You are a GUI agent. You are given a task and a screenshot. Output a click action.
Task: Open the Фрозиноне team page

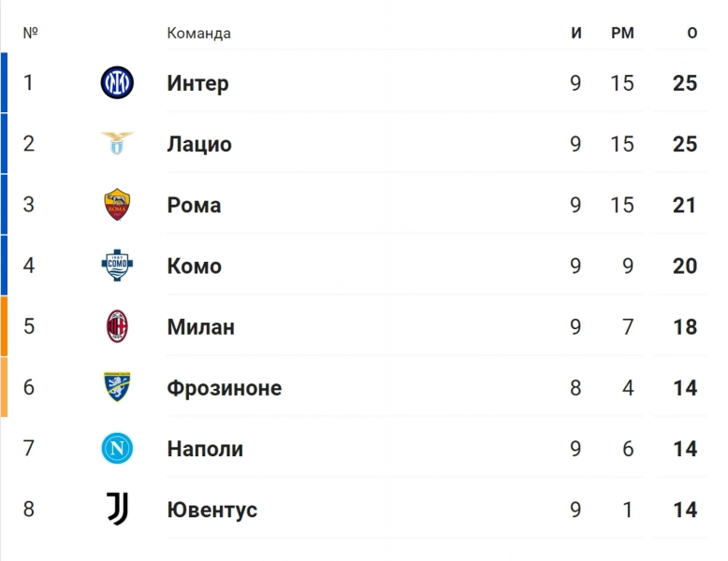(x=225, y=388)
